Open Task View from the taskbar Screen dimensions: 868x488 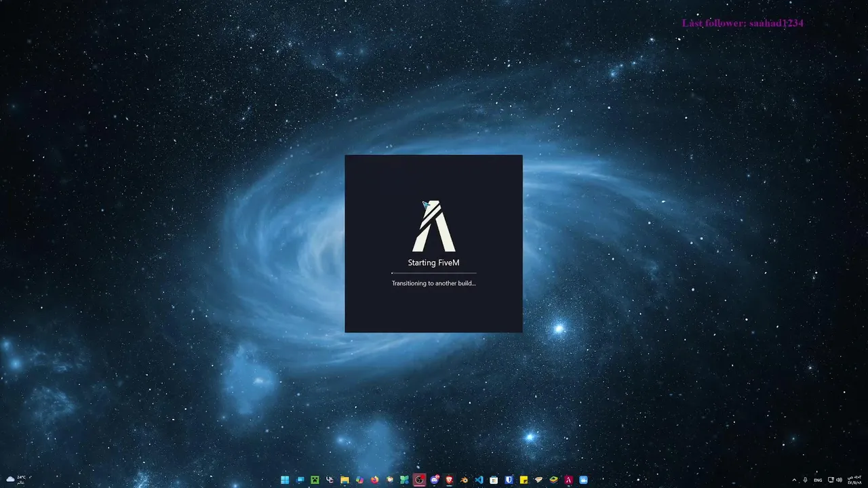pos(300,480)
